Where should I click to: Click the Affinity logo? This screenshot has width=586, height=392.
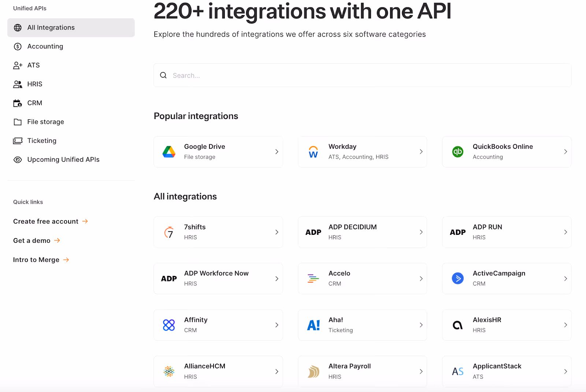point(169,325)
